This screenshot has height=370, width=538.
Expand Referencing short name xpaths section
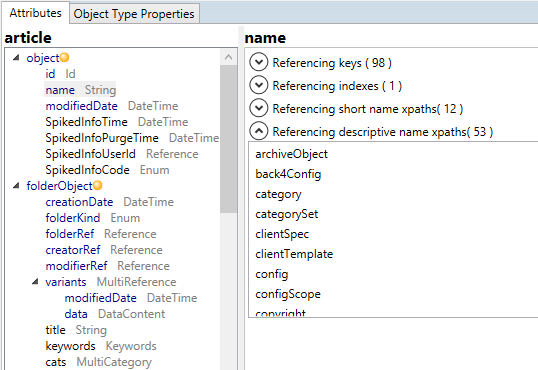(x=259, y=108)
